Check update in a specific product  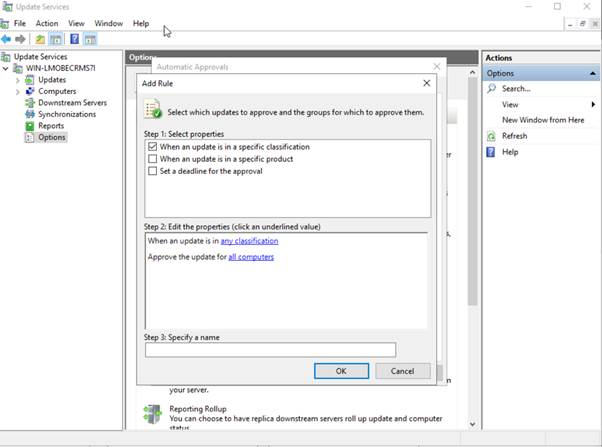tap(152, 159)
